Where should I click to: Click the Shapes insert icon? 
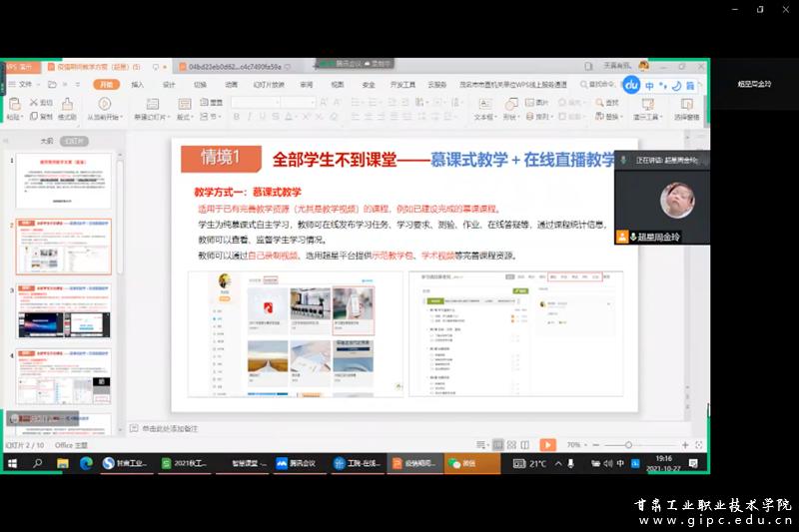509,104
